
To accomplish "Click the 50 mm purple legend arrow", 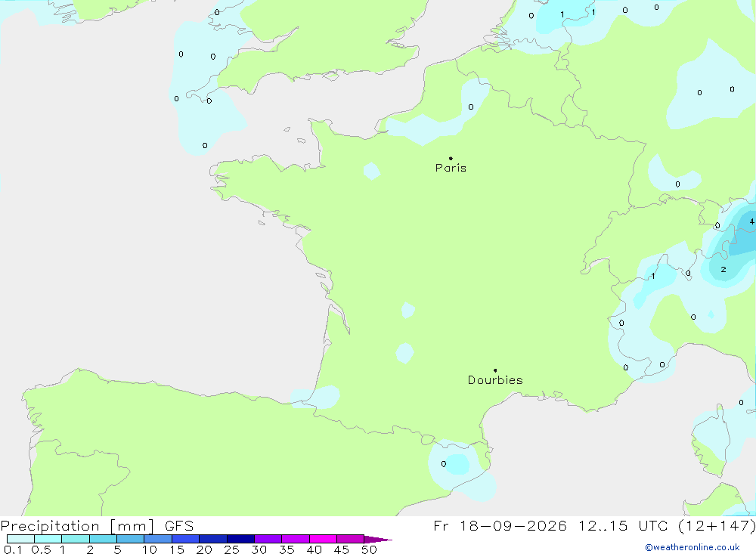I will (x=378, y=539).
